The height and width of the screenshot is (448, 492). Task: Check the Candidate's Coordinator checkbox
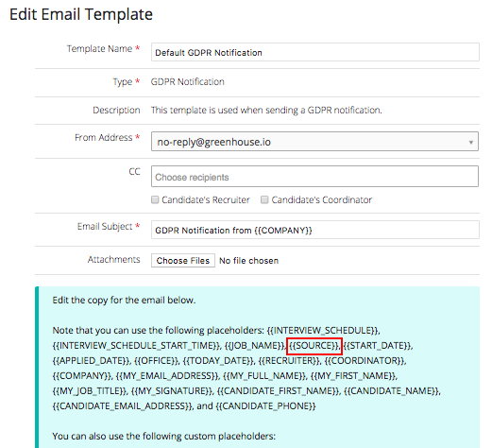point(264,199)
